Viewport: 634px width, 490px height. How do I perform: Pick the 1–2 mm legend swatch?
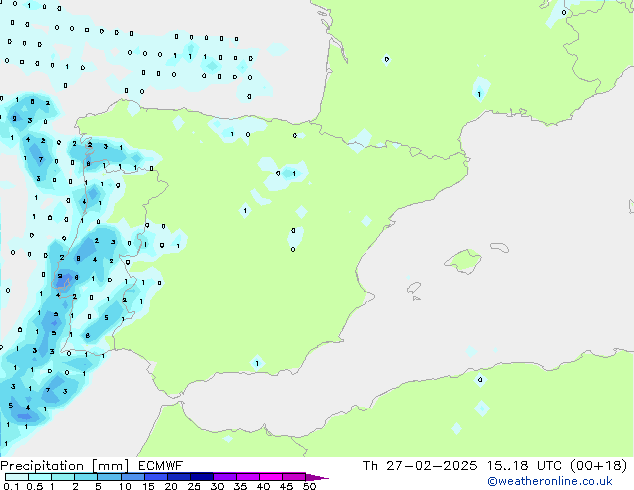[x=63, y=477]
